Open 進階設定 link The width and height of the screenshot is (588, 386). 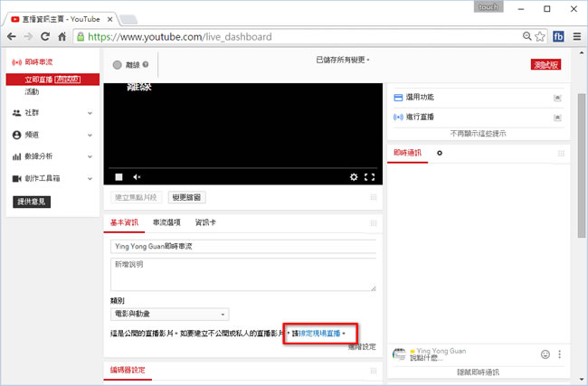(x=362, y=347)
